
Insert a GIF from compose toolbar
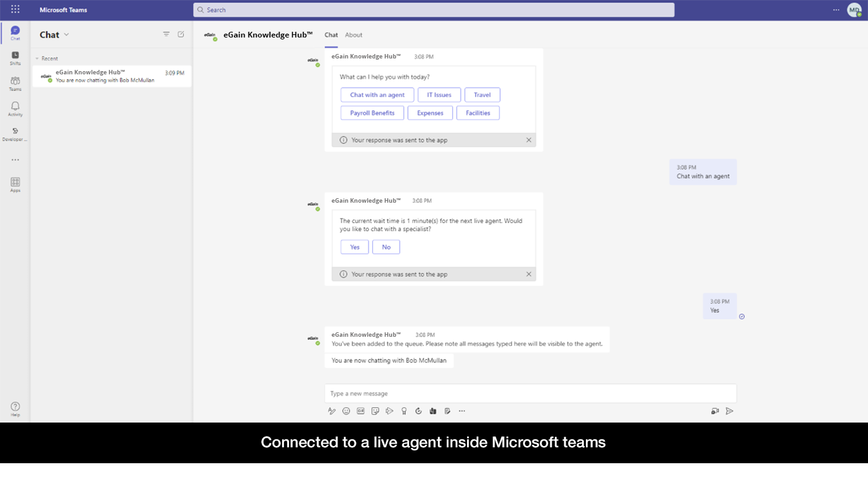tap(361, 411)
